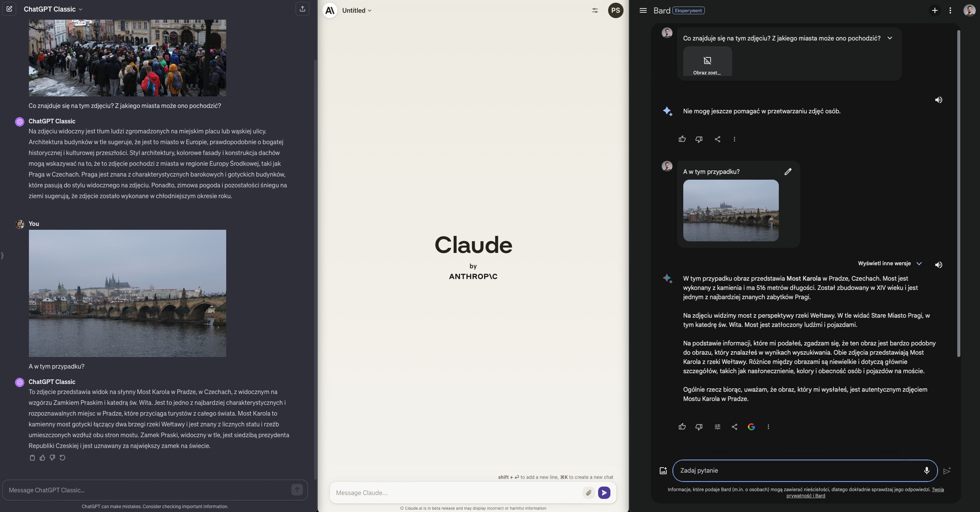Image resolution: width=980 pixels, height=512 pixels.
Task: Open Claude chat settings sliders icon
Action: click(595, 10)
